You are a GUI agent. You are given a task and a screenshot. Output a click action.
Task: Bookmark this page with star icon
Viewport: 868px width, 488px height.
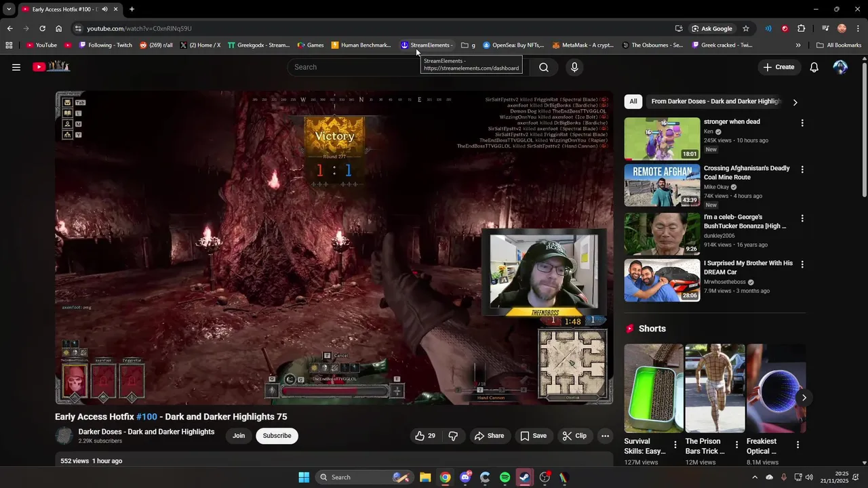coord(746,28)
